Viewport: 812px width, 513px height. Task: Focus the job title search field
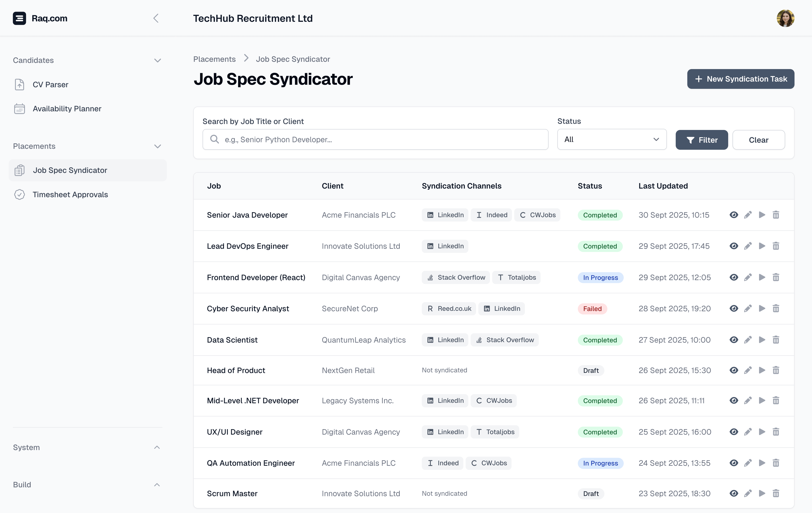(375, 139)
